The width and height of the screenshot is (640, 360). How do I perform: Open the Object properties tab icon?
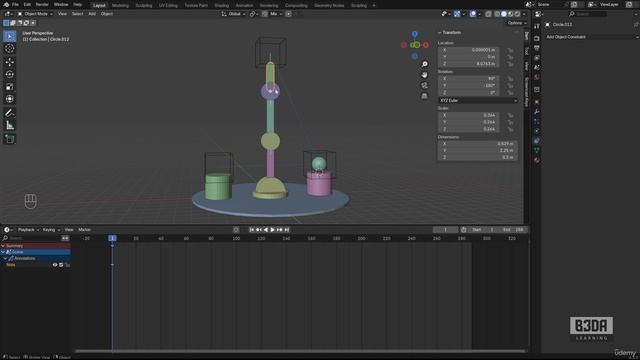click(537, 102)
